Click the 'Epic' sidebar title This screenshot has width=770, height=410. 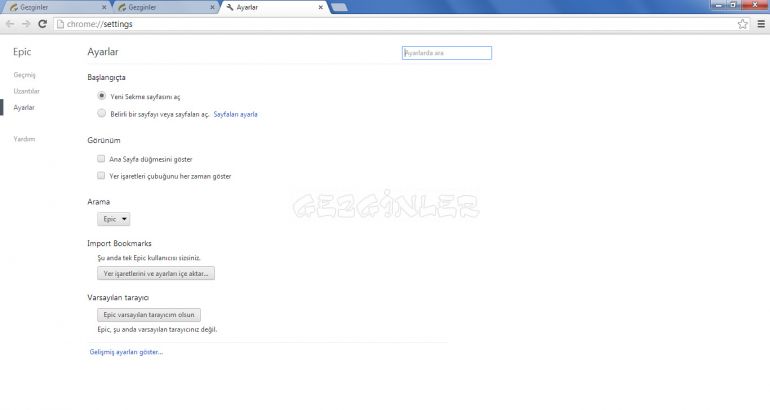coord(22,52)
